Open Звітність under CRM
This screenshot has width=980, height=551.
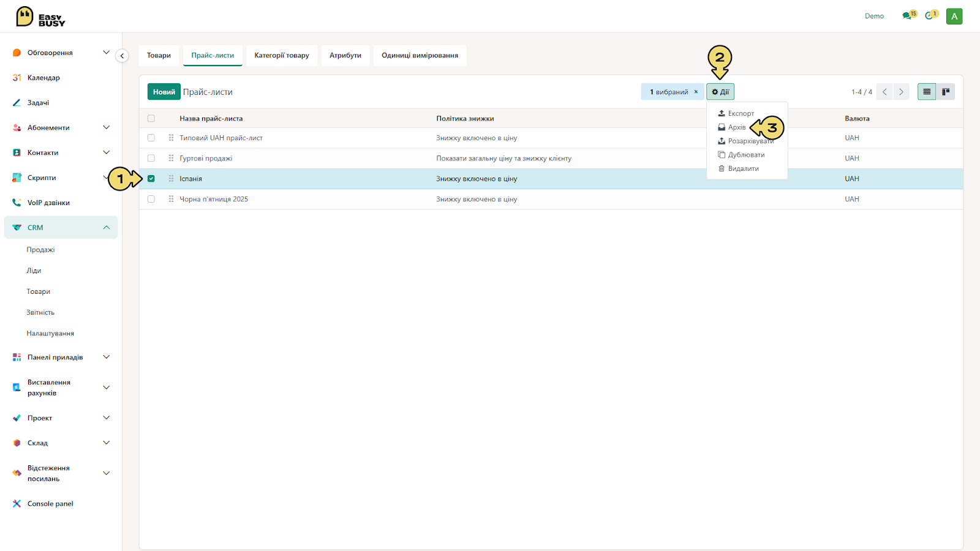tap(40, 312)
